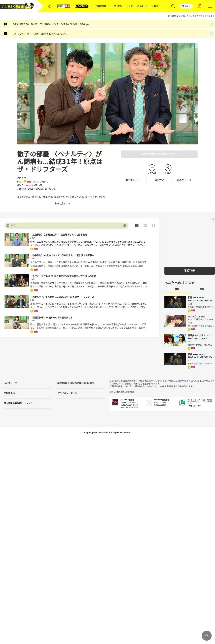Open ドラマ category
The image size is (215, 644).
coord(130,6)
